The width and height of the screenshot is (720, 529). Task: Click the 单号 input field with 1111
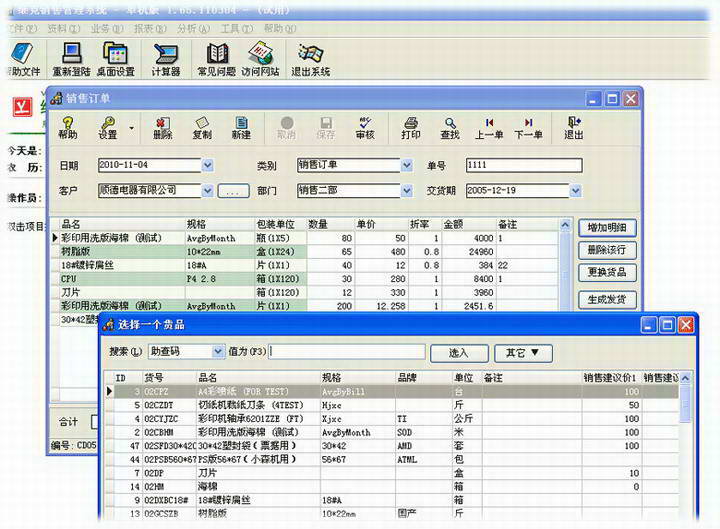[524, 165]
